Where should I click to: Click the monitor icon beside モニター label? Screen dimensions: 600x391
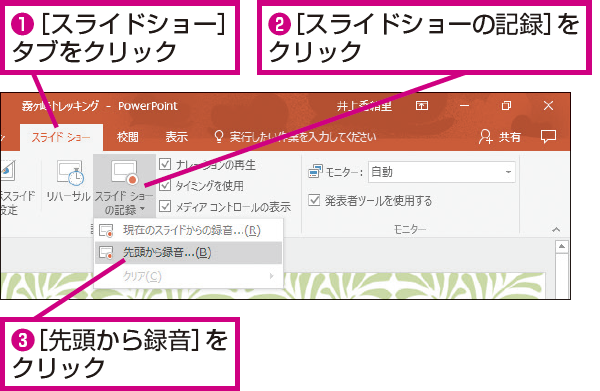(x=315, y=172)
